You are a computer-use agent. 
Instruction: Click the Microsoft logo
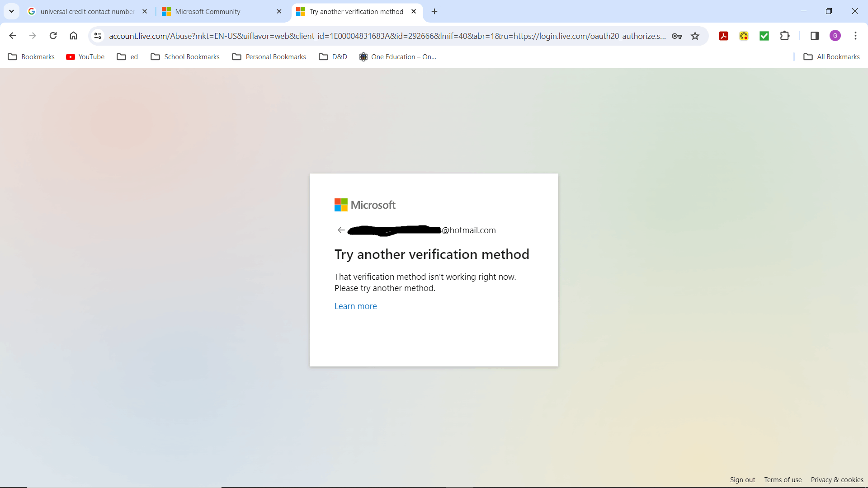[x=365, y=205]
